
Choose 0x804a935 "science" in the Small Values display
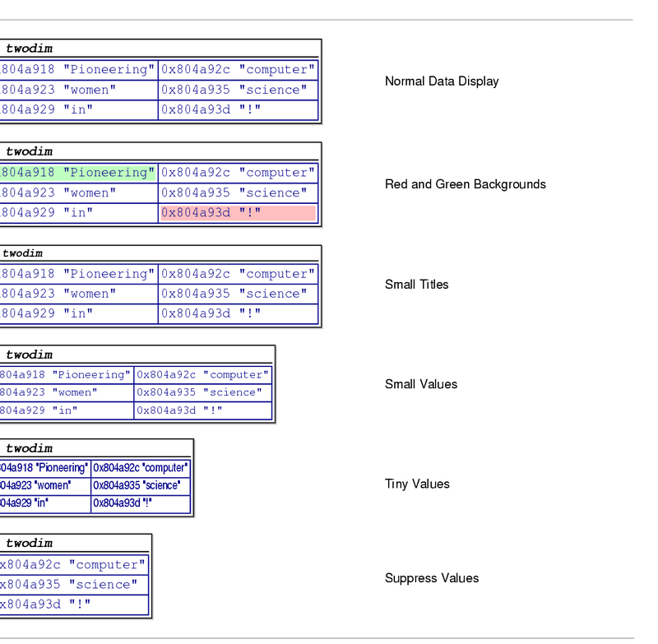[202, 392]
